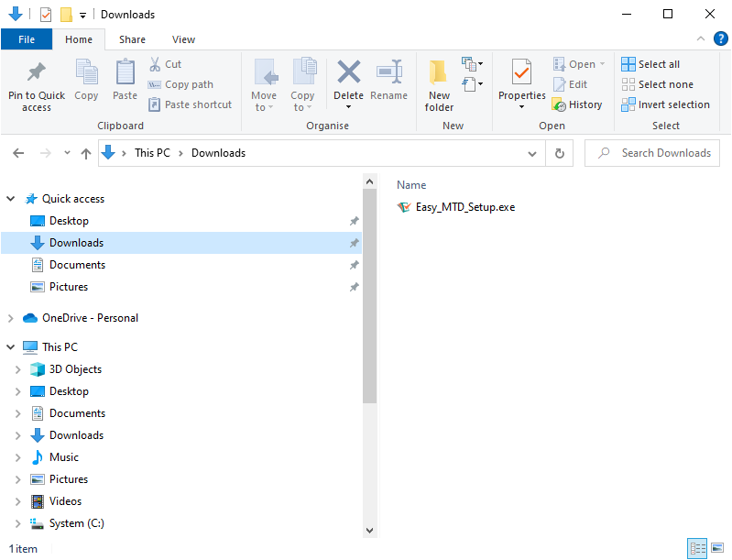
Task: Collapse the This PC node
Action: pyautogui.click(x=11, y=347)
